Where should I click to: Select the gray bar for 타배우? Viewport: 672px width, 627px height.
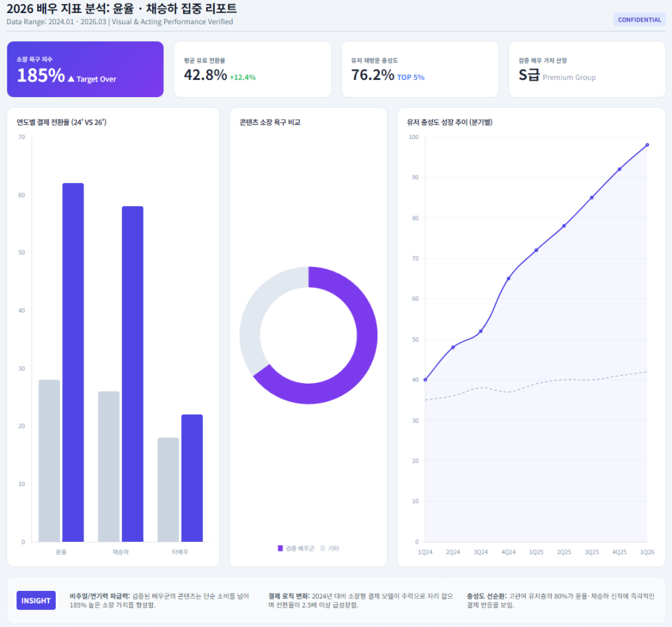point(168,489)
